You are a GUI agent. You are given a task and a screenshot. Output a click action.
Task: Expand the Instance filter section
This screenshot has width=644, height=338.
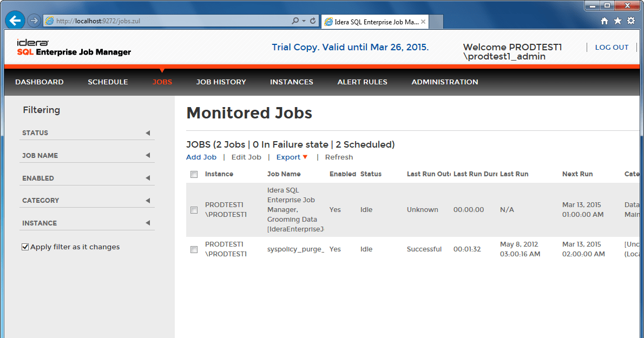(x=87, y=223)
